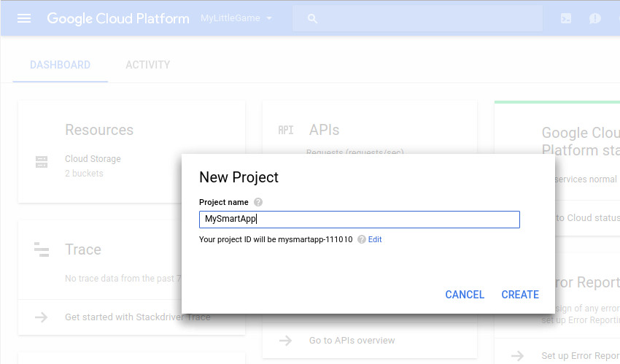Click the project ID help icon
620x364 pixels.
click(x=361, y=239)
